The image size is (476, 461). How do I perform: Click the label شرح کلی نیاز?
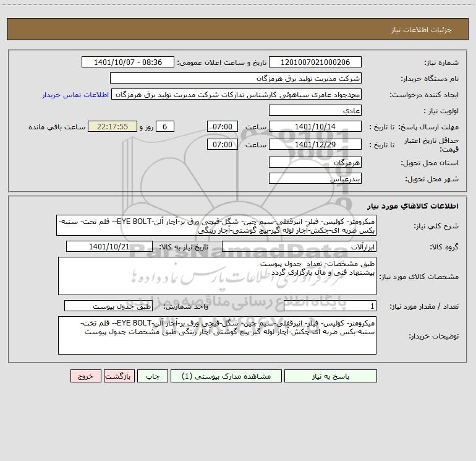click(x=436, y=226)
